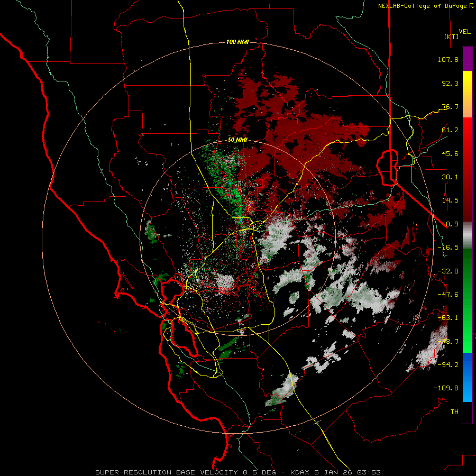Select the -109.8 velocity scale value

click(x=446, y=388)
